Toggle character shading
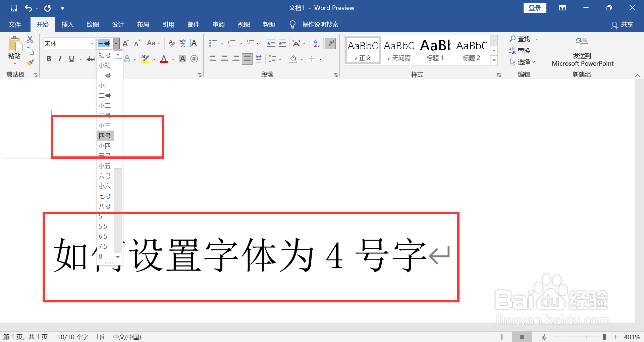The width and height of the screenshot is (644, 342). [x=183, y=59]
